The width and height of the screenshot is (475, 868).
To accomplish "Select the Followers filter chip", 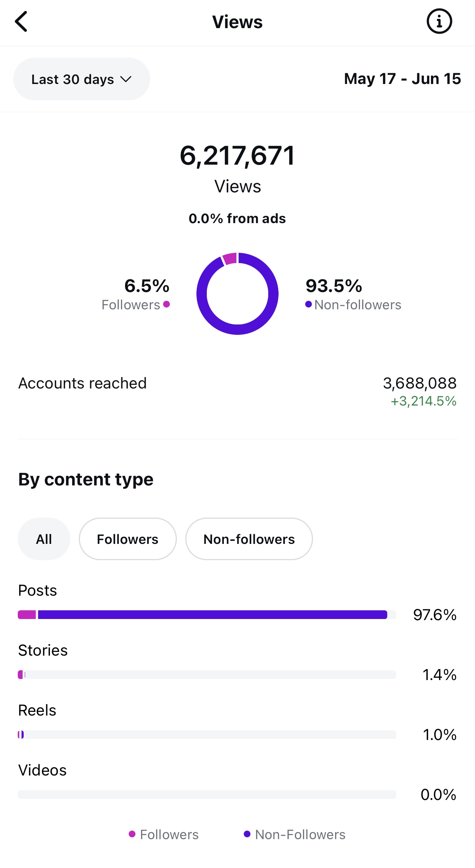I will click(128, 539).
